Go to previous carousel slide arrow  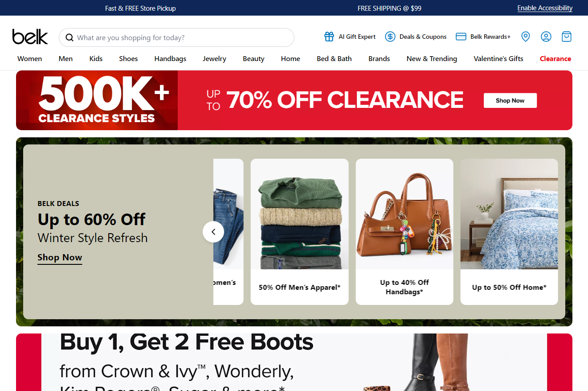(x=213, y=232)
